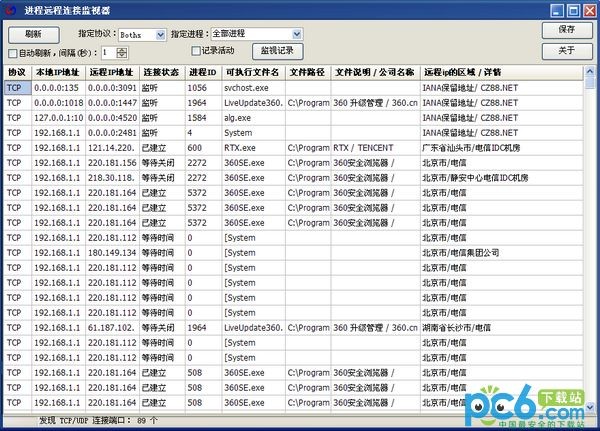Click local address 0.0.0.0:135
This screenshot has height=431, width=600.
pos(58,88)
